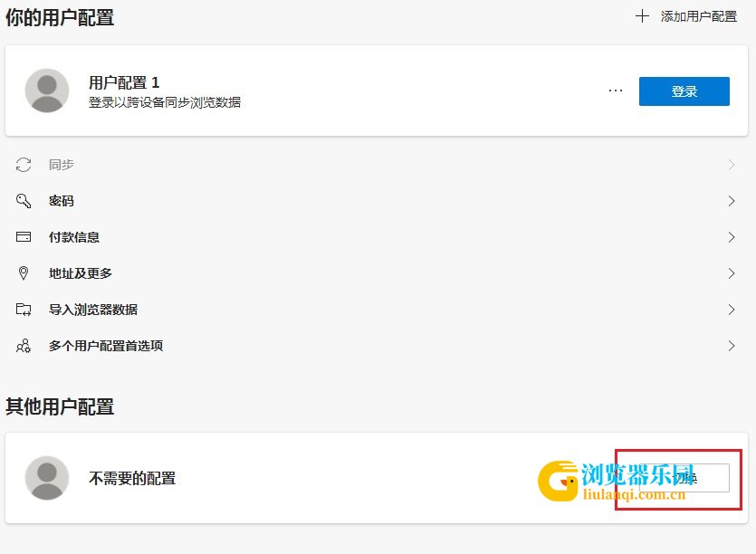Click the 不需要的配置 profile name
Viewport: 756px width, 554px height.
click(x=132, y=478)
